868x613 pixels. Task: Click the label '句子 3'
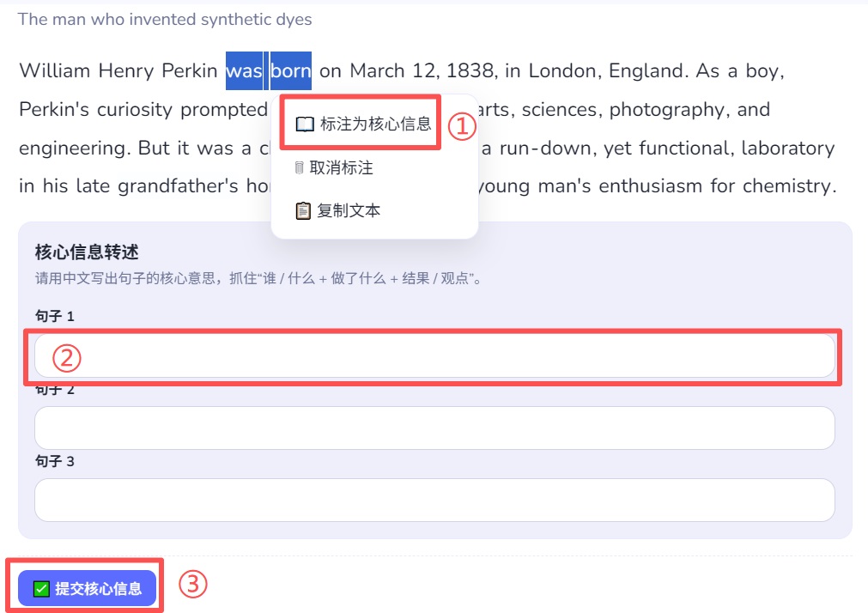[54, 461]
